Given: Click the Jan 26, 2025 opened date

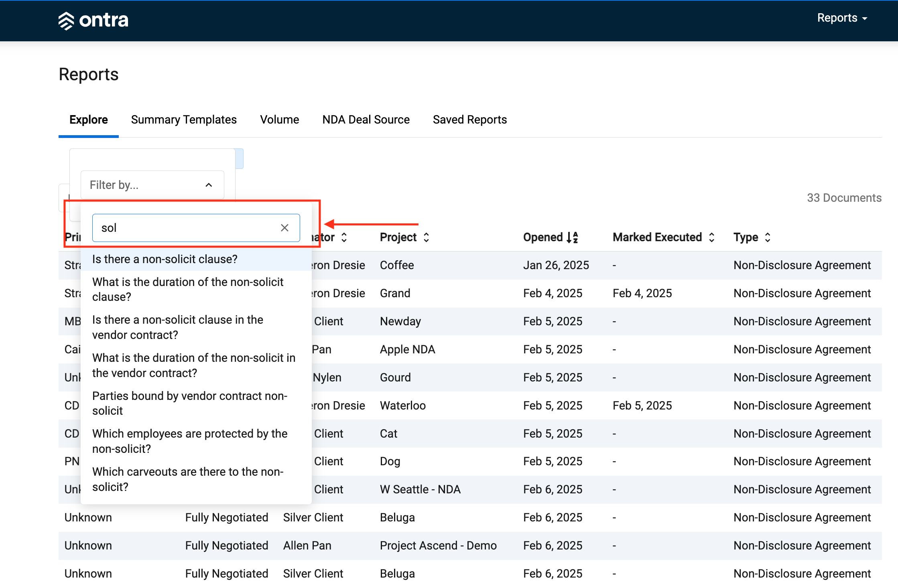Looking at the screenshot, I should coord(556,265).
